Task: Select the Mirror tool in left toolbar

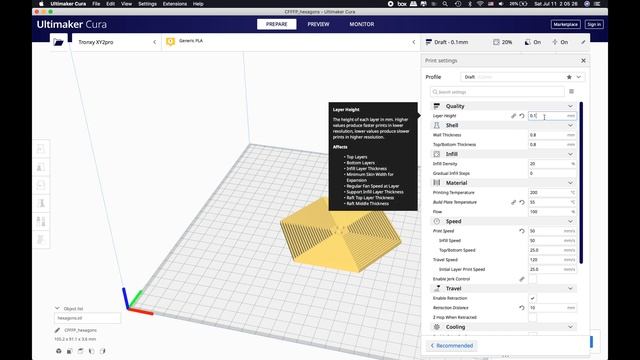Action: pos(41,203)
